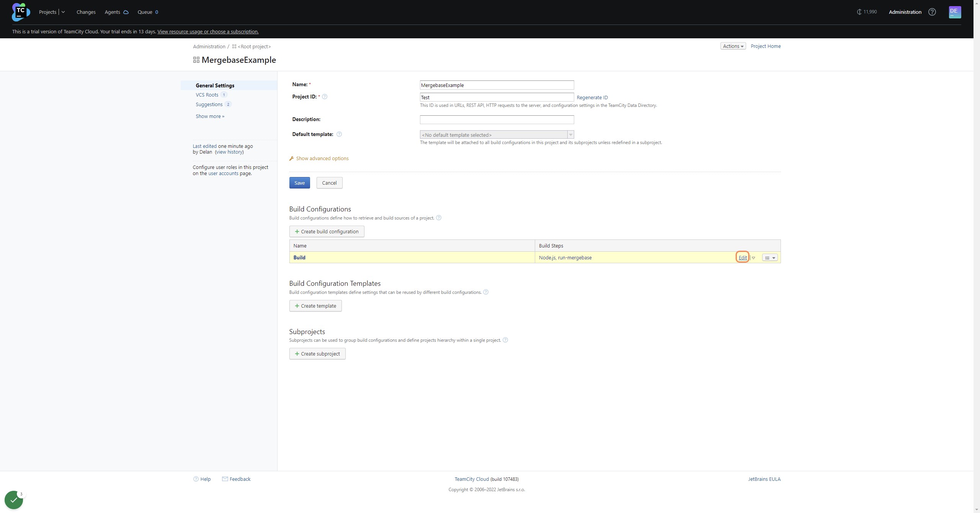Expand the arrow next to Edit
This screenshot has width=980, height=513.
click(x=753, y=258)
